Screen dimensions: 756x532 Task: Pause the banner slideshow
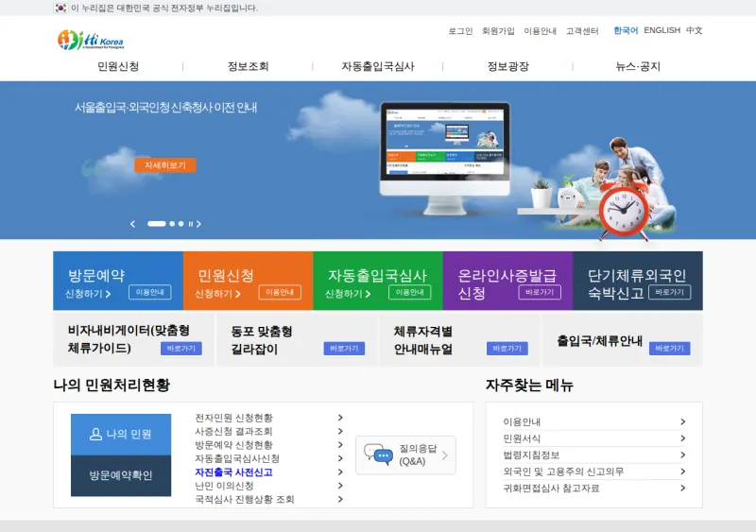coord(191,224)
